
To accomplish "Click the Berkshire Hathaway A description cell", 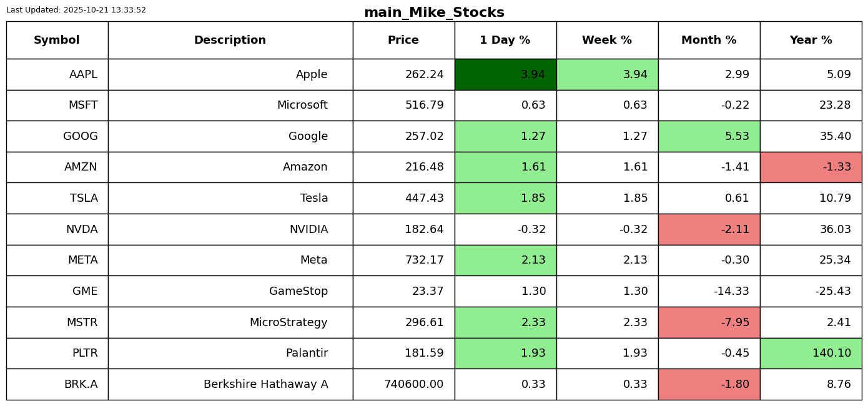I will tap(230, 384).
